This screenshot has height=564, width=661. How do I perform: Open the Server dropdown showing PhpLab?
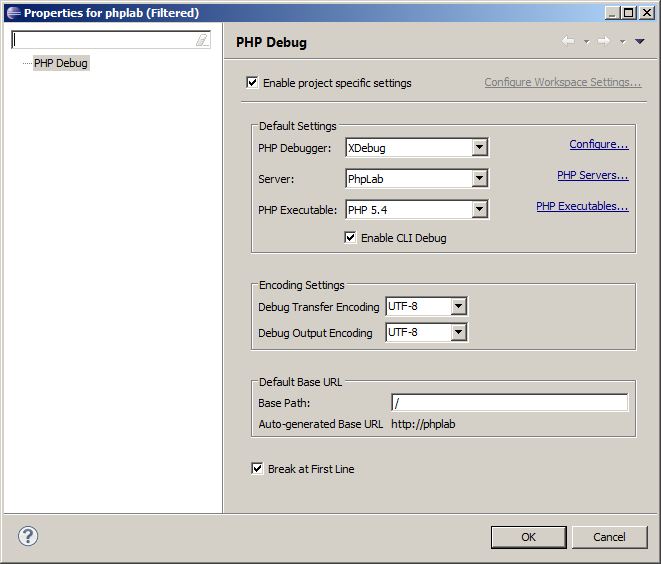(x=417, y=178)
